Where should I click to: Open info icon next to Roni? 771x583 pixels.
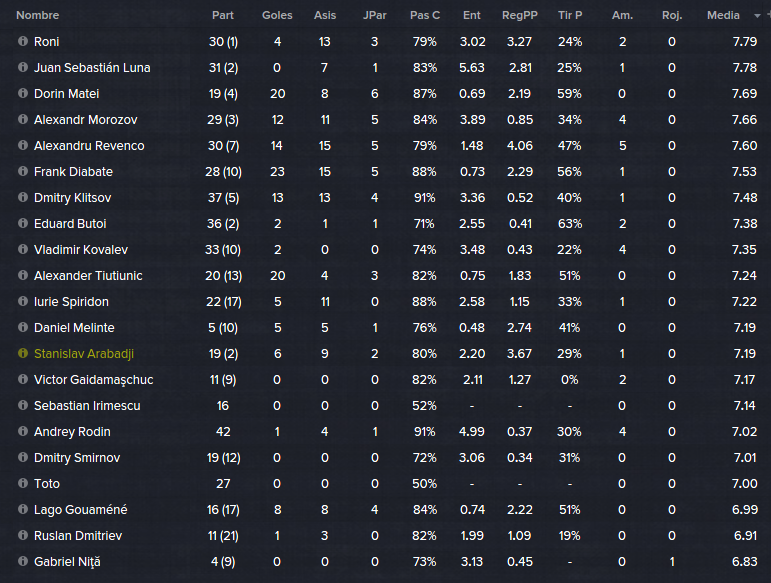pos(23,41)
